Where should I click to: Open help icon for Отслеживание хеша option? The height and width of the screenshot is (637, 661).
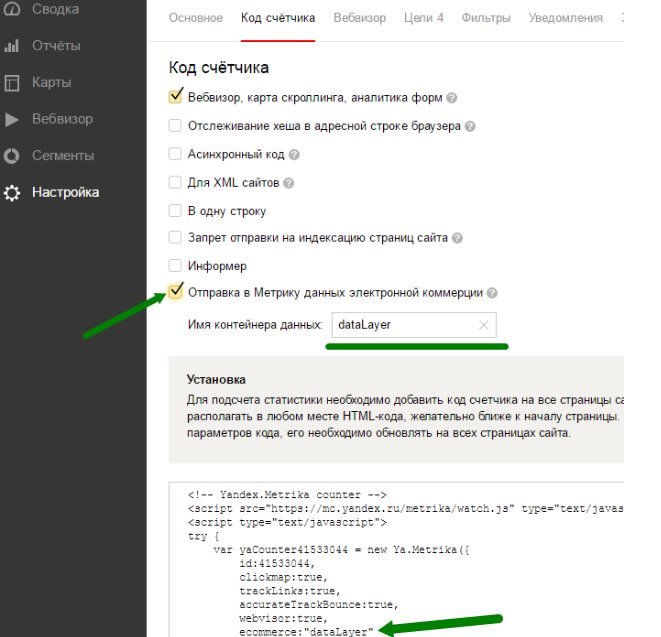tap(470, 126)
